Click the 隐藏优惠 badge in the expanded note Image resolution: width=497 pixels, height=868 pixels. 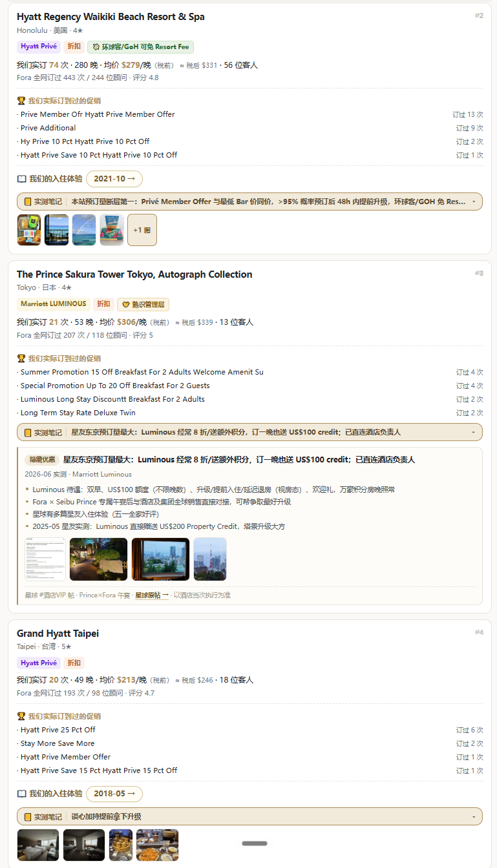click(42, 460)
